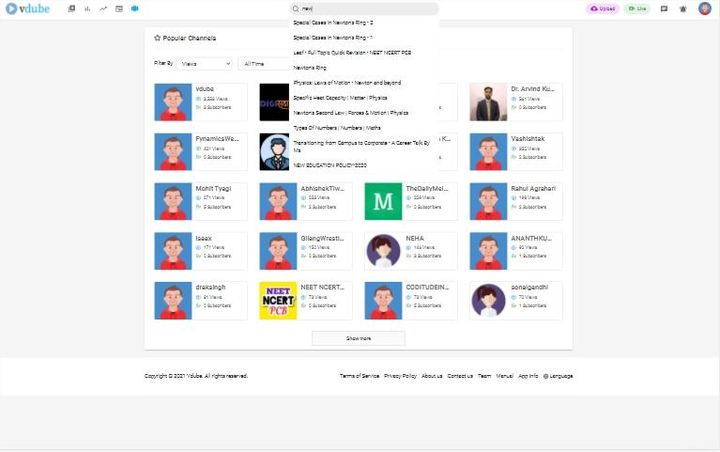Click the Upload button
Screen dimensions: 720x452
(603, 9)
